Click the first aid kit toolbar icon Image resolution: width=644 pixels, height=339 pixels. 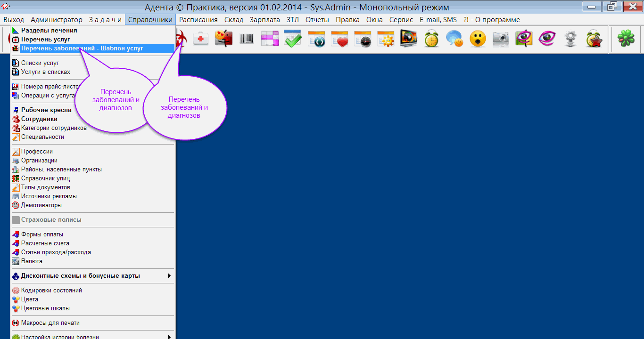pyautogui.click(x=201, y=39)
